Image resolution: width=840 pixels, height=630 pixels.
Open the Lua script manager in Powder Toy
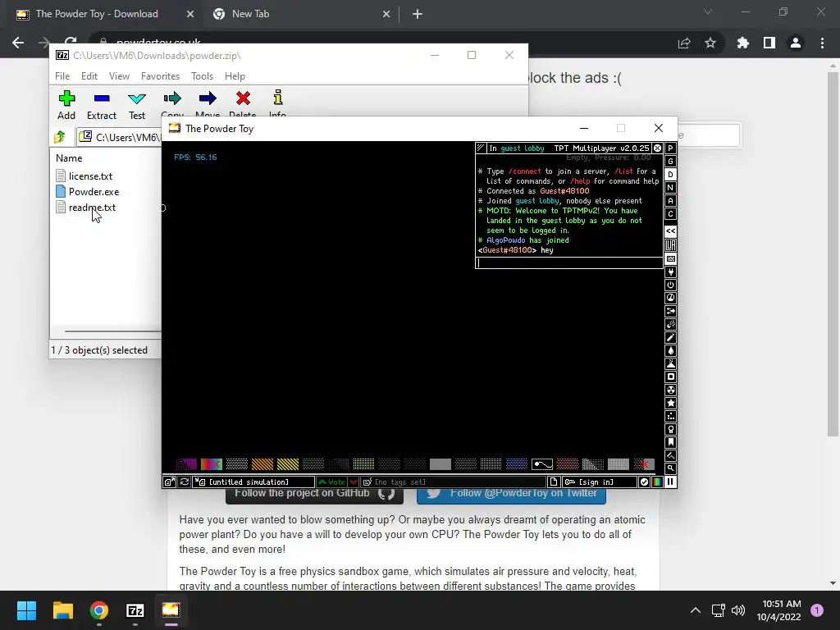click(x=670, y=245)
